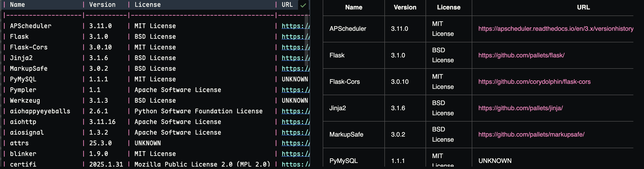Click the terminal https link in aiohttp row
This screenshot has height=169, width=644.
click(296, 122)
